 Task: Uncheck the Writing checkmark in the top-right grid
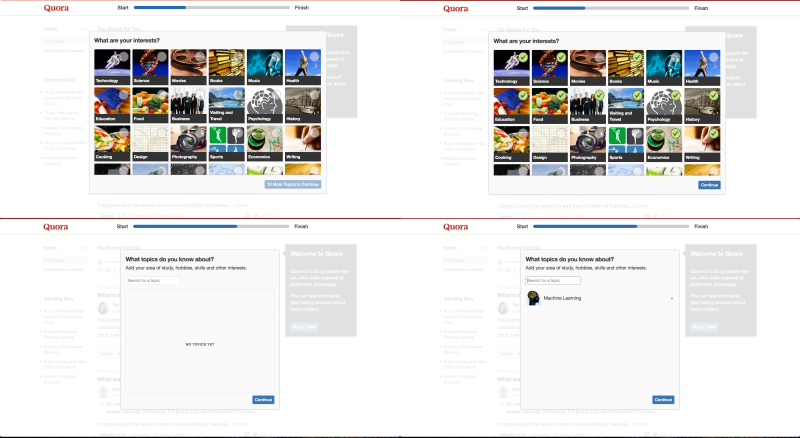click(714, 133)
